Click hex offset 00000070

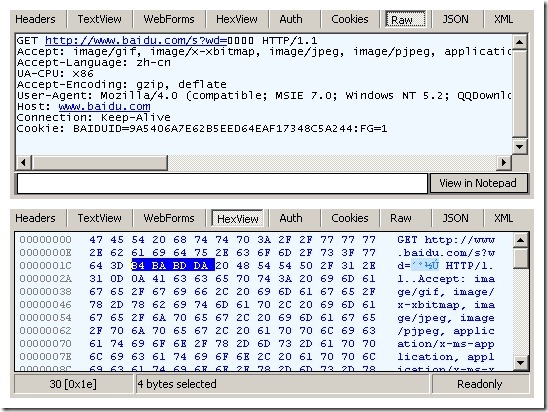point(45,344)
